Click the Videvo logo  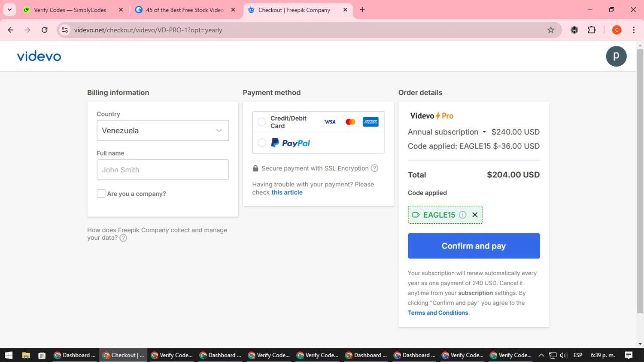39,56
